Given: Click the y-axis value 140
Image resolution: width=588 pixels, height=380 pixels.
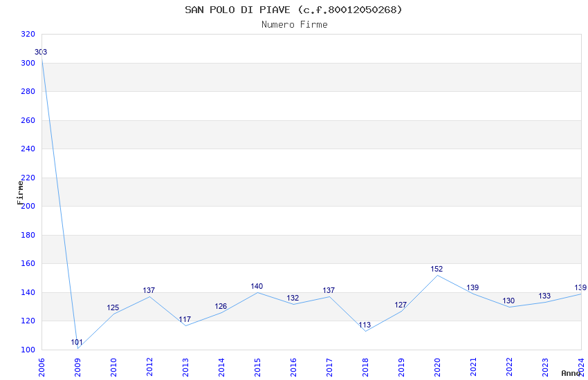Looking at the screenshot, I should (28, 292).
